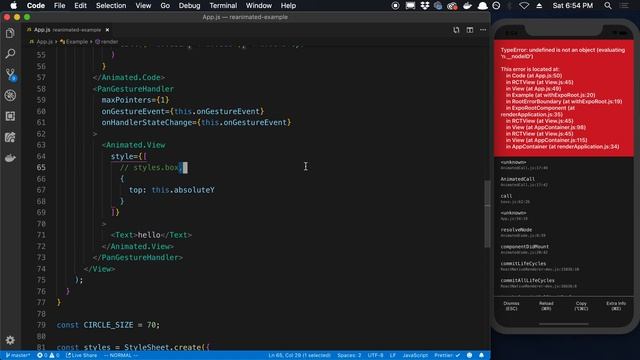The height and width of the screenshot is (360, 640).
Task: Open the Window menu
Action: pos(258,6)
